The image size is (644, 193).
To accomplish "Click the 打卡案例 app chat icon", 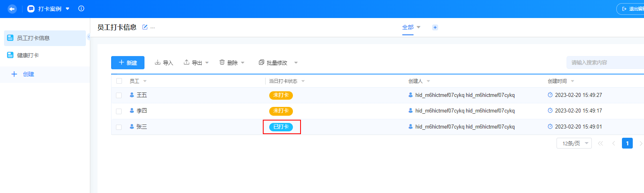I will [x=31, y=9].
